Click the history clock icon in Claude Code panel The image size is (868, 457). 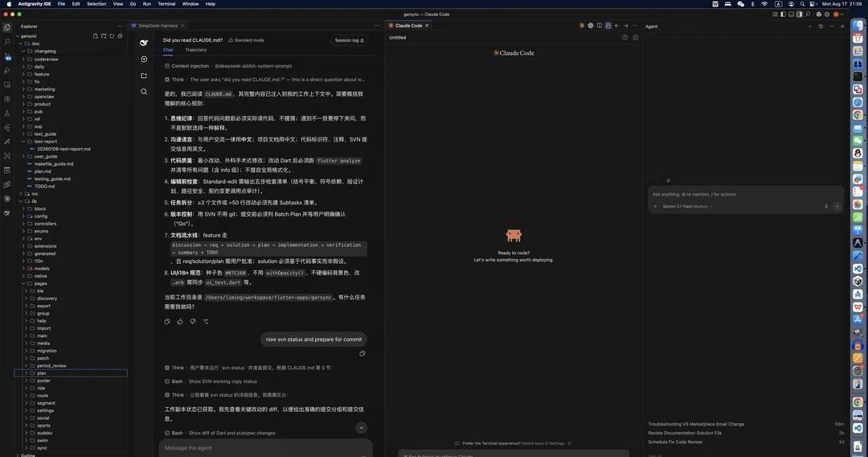[624, 38]
